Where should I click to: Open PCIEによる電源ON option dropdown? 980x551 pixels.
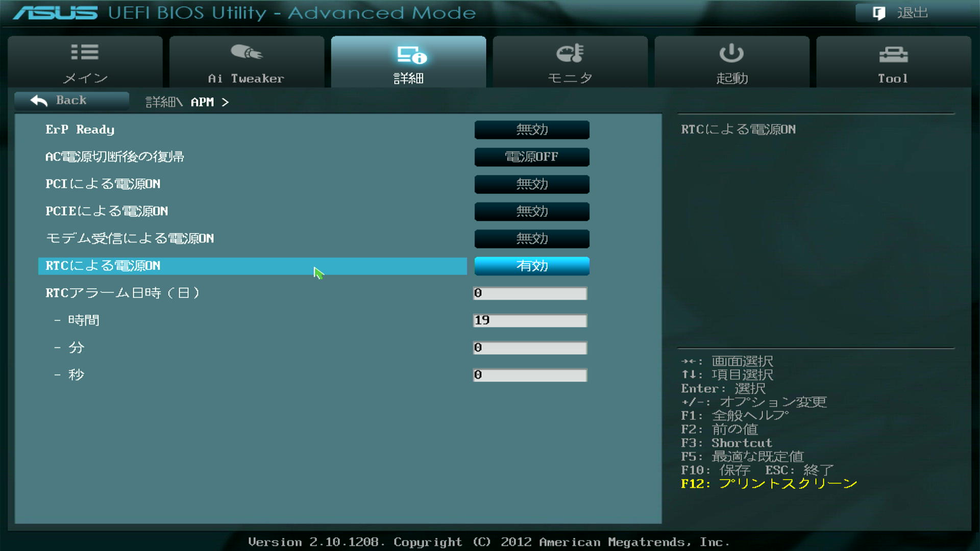coord(532,211)
